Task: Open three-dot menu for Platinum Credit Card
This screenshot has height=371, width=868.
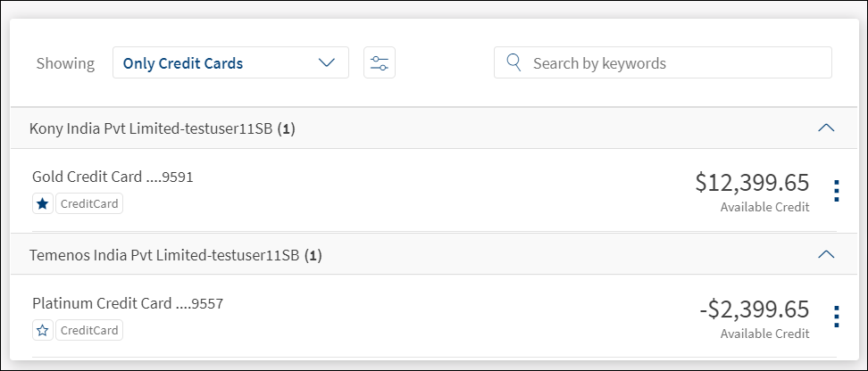Action: [836, 317]
